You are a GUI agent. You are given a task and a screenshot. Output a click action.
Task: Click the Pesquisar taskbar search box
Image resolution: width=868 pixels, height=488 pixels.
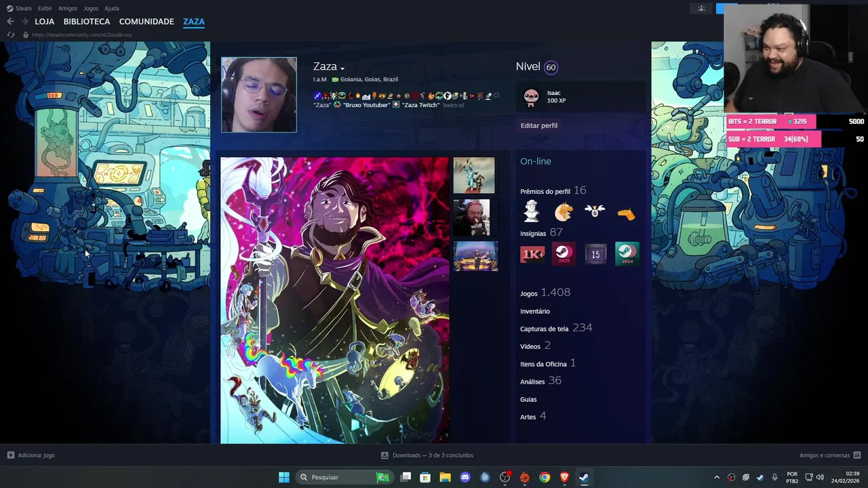346,477
